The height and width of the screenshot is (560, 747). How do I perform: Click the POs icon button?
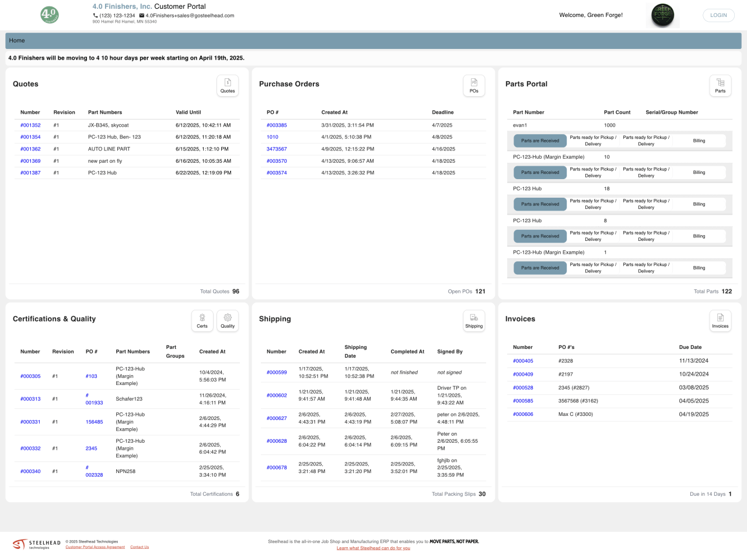coord(474,86)
